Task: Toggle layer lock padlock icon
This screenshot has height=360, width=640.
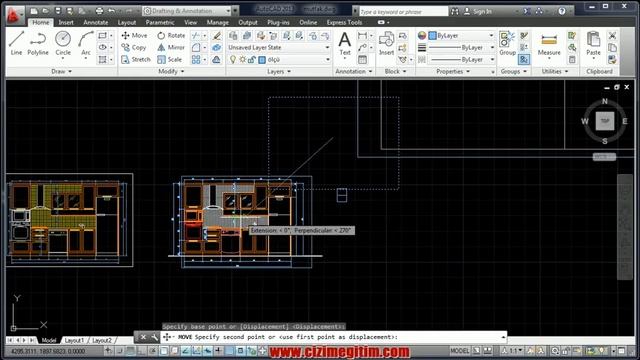Action: (252, 60)
